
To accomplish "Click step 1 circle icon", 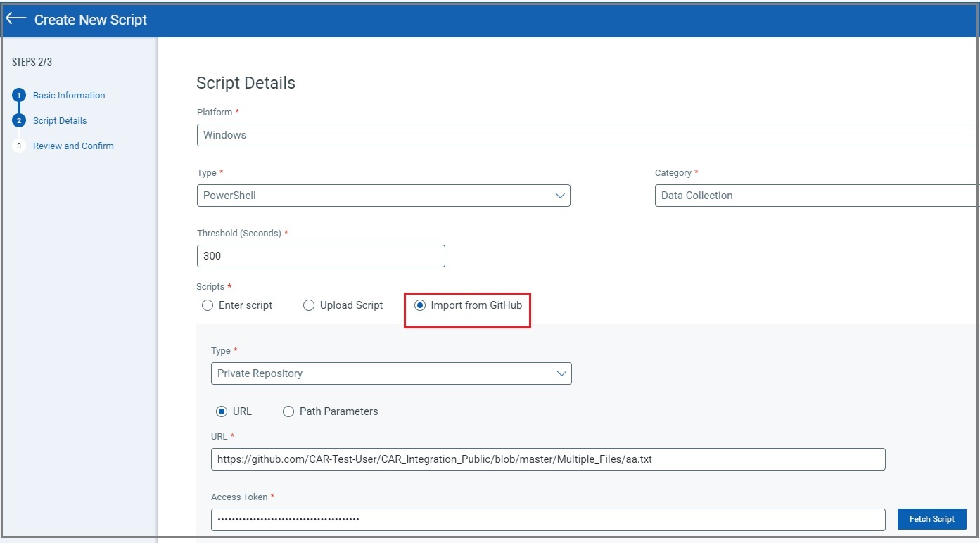I will (x=20, y=96).
